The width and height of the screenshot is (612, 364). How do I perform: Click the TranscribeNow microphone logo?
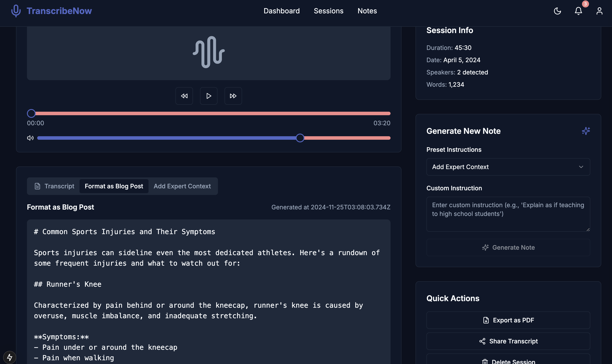tap(16, 11)
